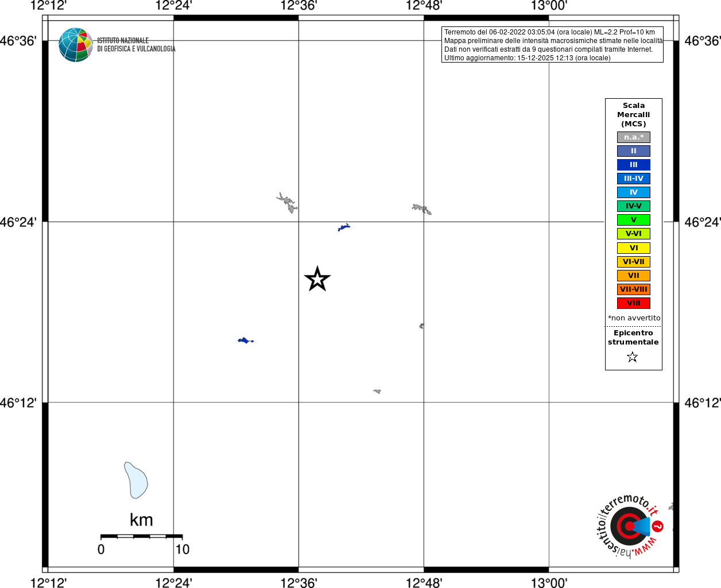721x588 pixels.
Task: Click the blue locality patch near 12°40'
Action: (344, 227)
